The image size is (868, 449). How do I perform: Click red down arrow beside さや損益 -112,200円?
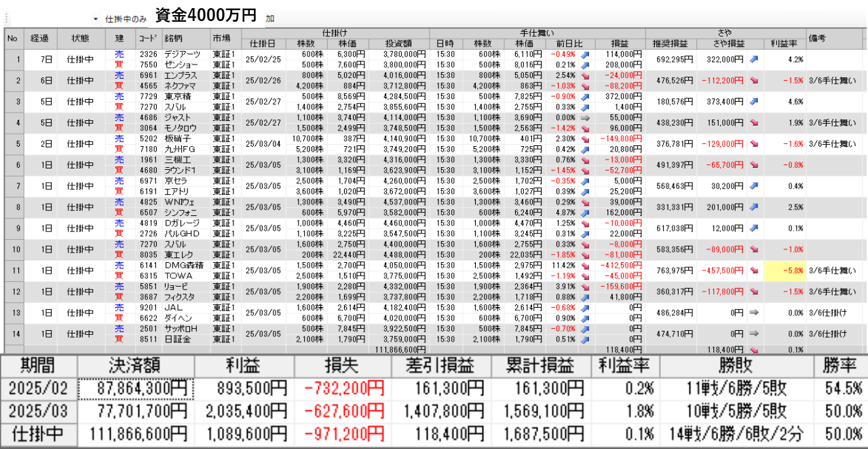coord(754,80)
